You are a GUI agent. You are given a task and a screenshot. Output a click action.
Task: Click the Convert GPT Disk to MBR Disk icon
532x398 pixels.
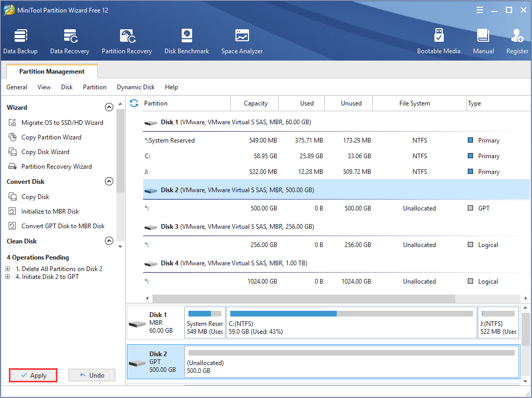pos(12,226)
